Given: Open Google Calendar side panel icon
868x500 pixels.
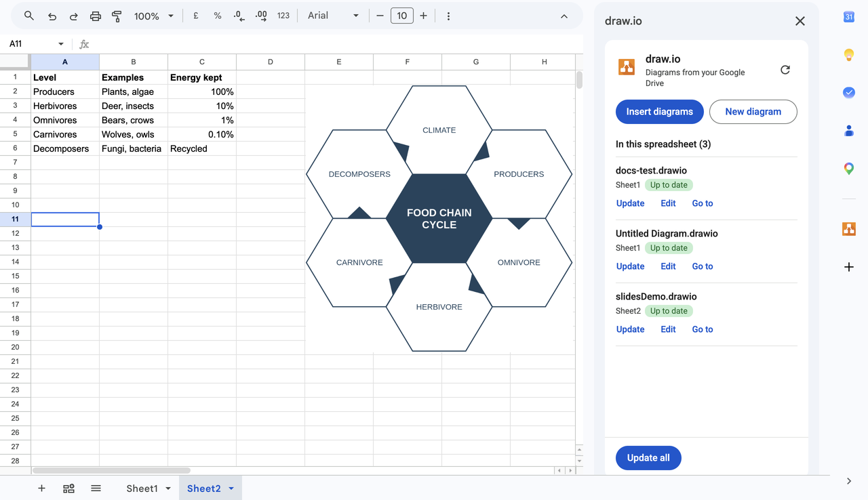Looking at the screenshot, I should [849, 17].
